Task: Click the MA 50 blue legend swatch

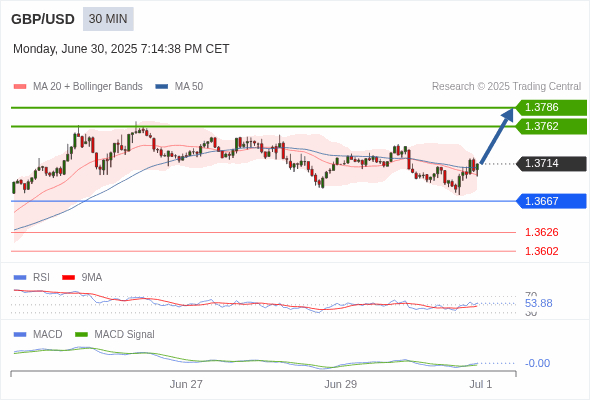Action: click(161, 87)
